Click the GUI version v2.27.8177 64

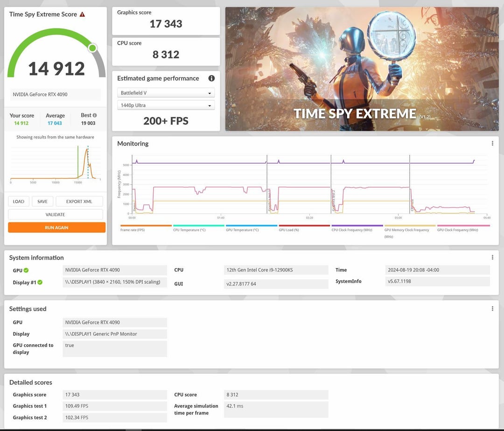(276, 284)
